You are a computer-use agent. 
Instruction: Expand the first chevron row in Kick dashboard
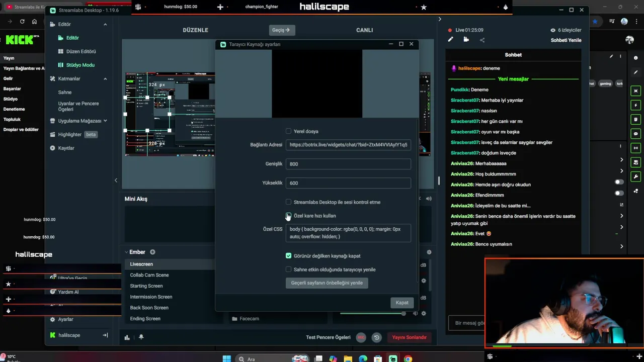coord(621,160)
